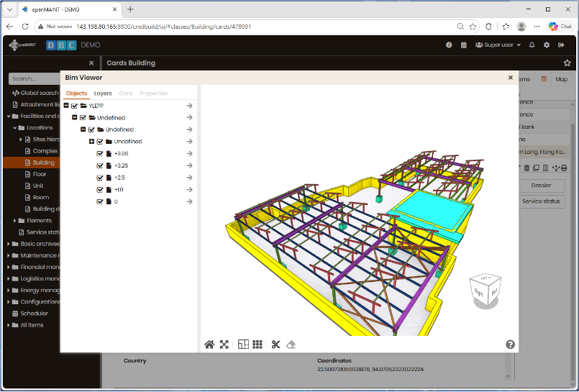Activate the scissors section cut tool
Viewport: 579px width, 392px height.
pyautogui.click(x=276, y=345)
